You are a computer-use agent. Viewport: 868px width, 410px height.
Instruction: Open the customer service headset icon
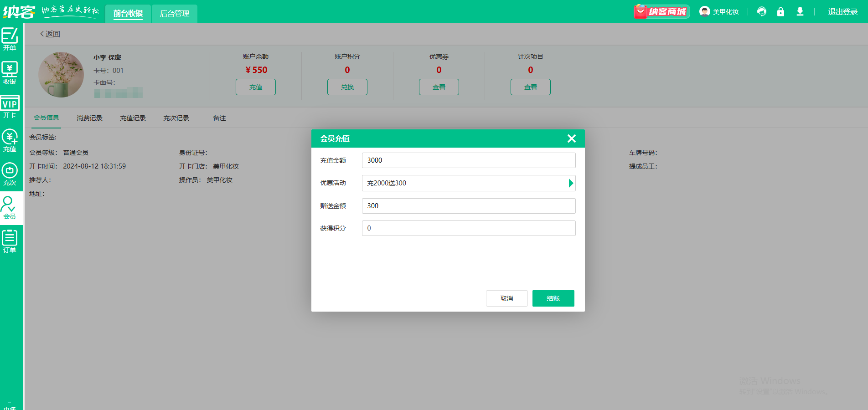[761, 12]
